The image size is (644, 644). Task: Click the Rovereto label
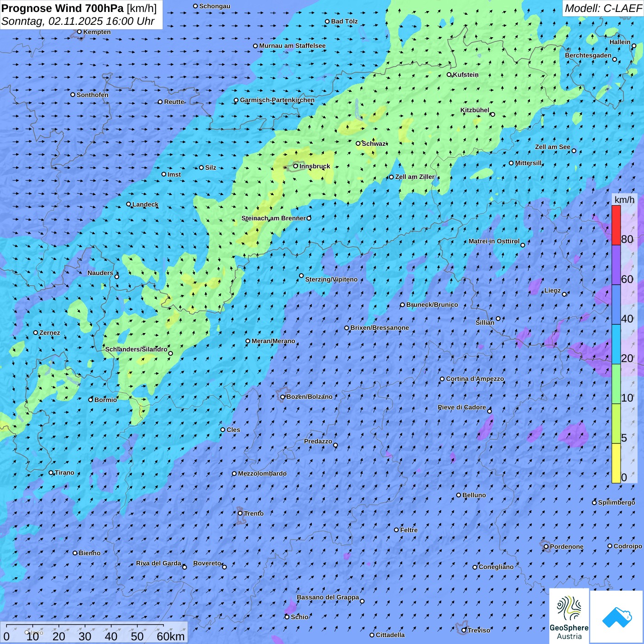point(207,563)
